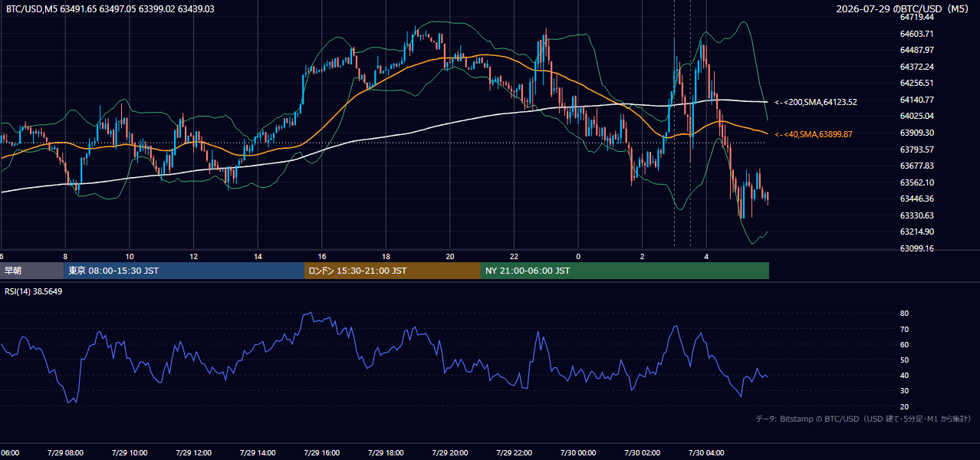
Task: Select the 40 SMA label reading 63899.87
Action: pos(814,134)
